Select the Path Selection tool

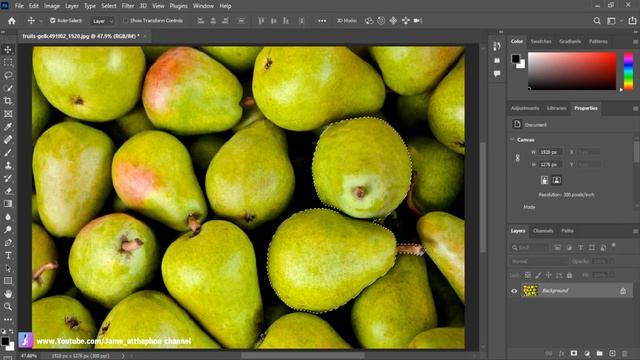[8, 268]
